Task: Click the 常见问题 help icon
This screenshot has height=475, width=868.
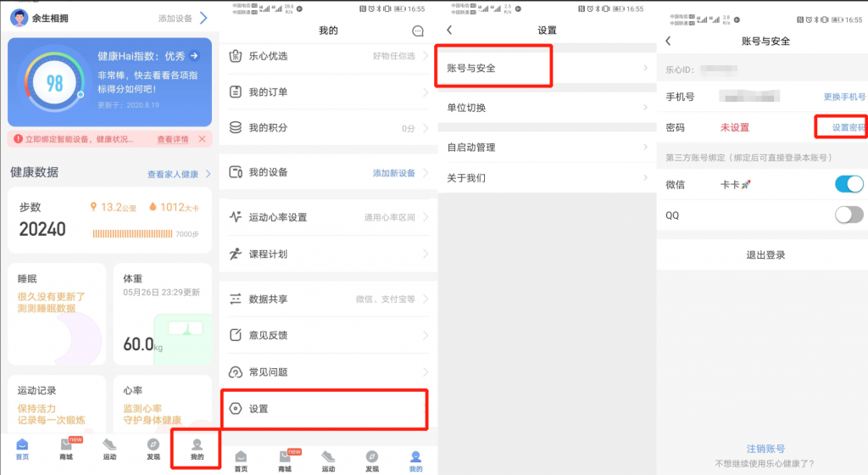Action: tap(236, 372)
